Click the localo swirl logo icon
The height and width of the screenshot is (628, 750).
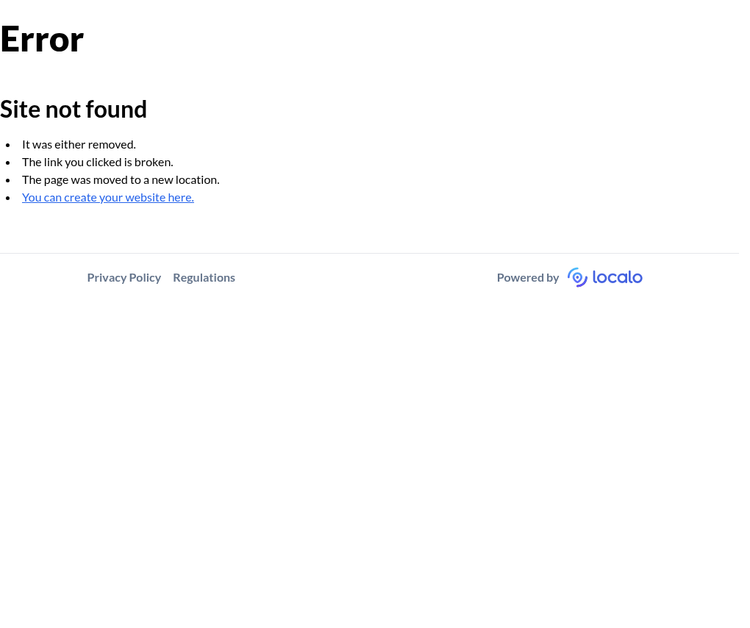(577, 277)
